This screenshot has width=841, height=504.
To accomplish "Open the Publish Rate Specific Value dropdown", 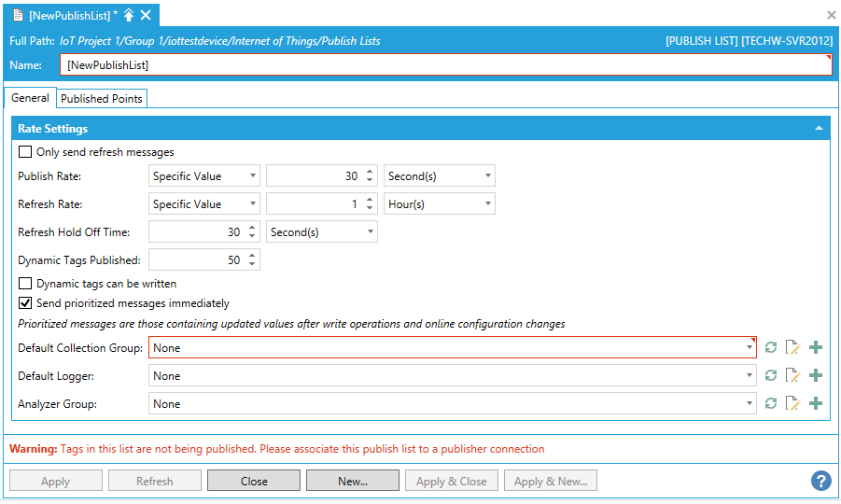I will (204, 176).
